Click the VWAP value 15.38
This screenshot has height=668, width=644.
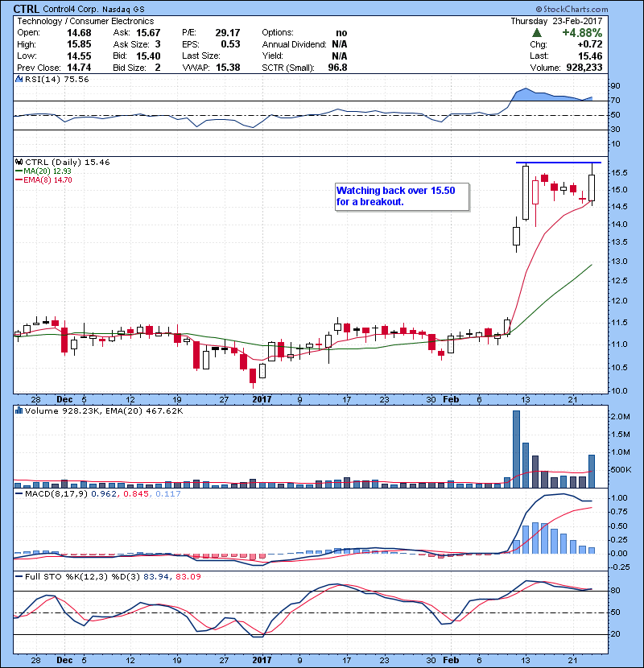[228, 68]
